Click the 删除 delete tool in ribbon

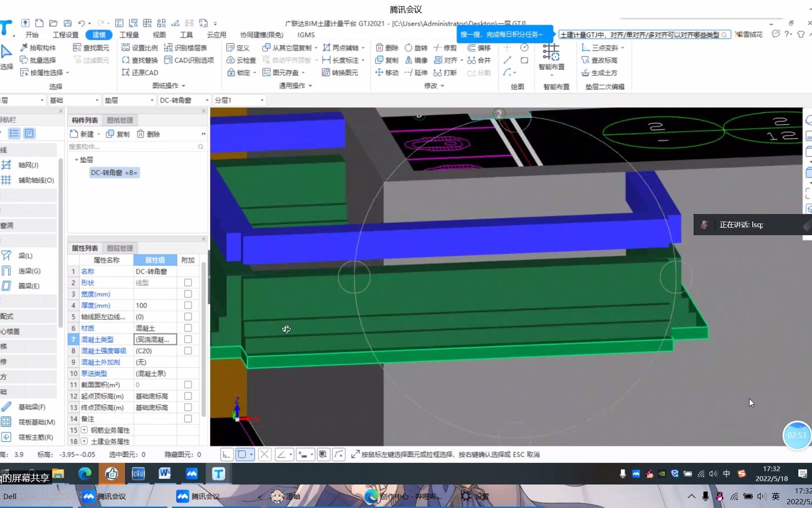[387, 48]
